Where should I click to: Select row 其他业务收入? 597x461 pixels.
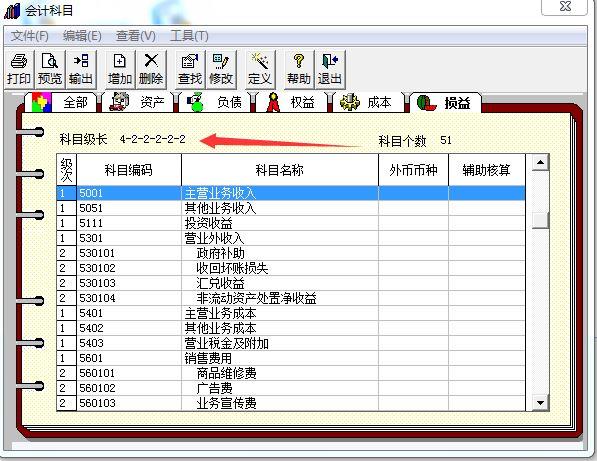tap(291, 208)
